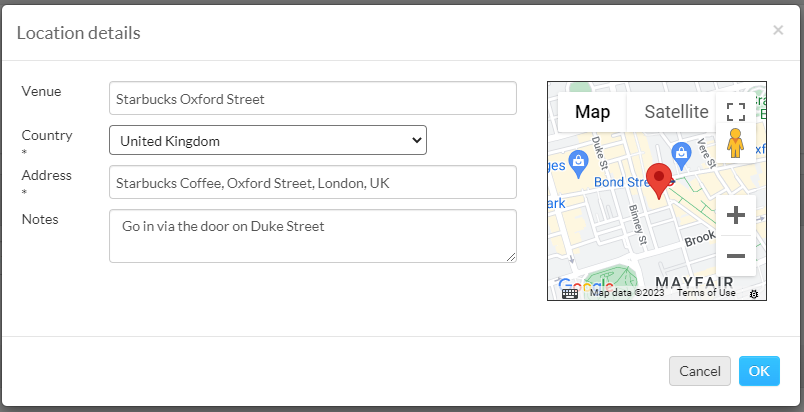804x412 pixels.
Task: Switch to Satellite view tab
Action: point(676,111)
